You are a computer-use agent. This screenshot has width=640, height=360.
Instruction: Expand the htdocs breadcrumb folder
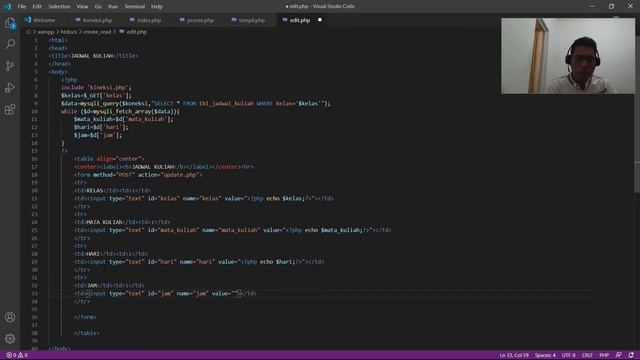click(69, 32)
